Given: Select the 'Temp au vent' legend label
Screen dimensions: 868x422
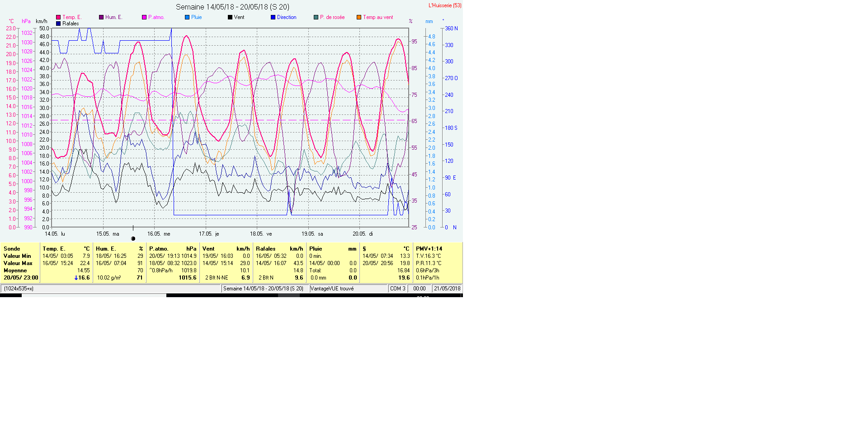Looking at the screenshot, I should [x=378, y=17].
